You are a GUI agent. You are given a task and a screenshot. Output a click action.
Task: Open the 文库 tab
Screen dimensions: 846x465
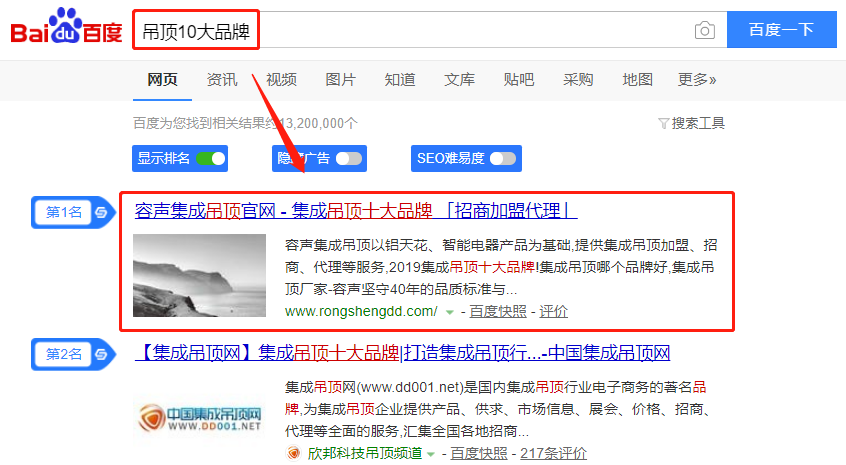click(459, 80)
